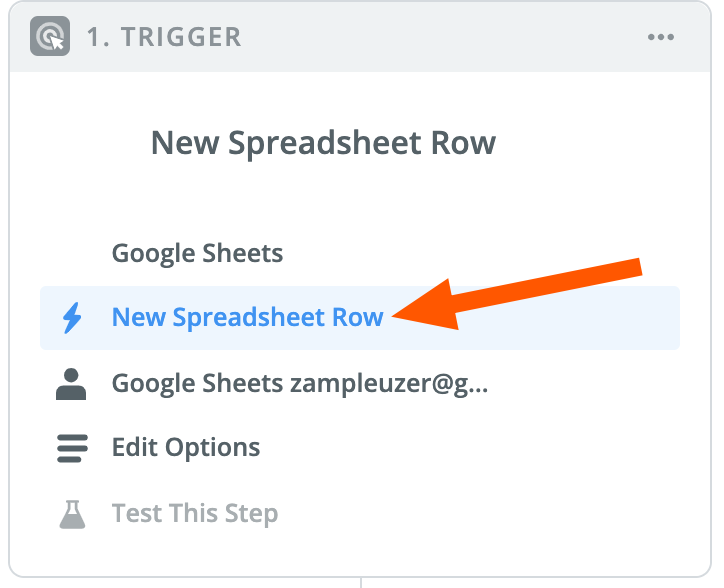724x588 pixels.
Task: Open Edit Options
Action: pos(186,448)
